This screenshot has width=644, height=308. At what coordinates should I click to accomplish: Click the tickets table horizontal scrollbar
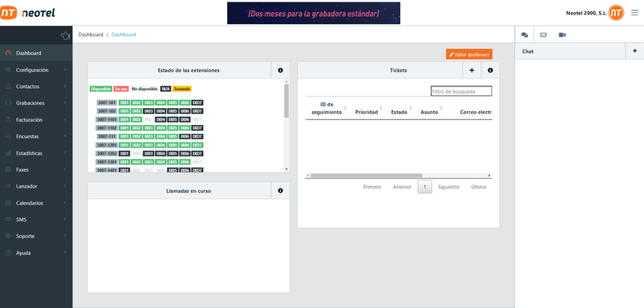(x=366, y=176)
